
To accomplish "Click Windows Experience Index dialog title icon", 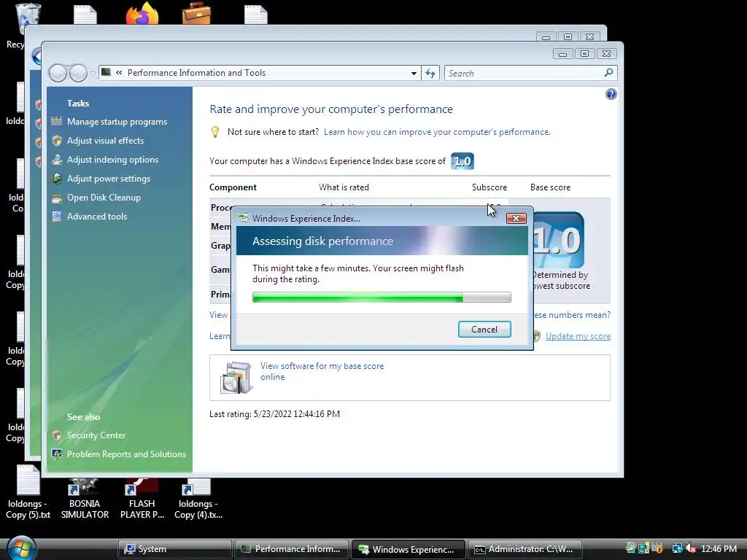I will tap(244, 218).
